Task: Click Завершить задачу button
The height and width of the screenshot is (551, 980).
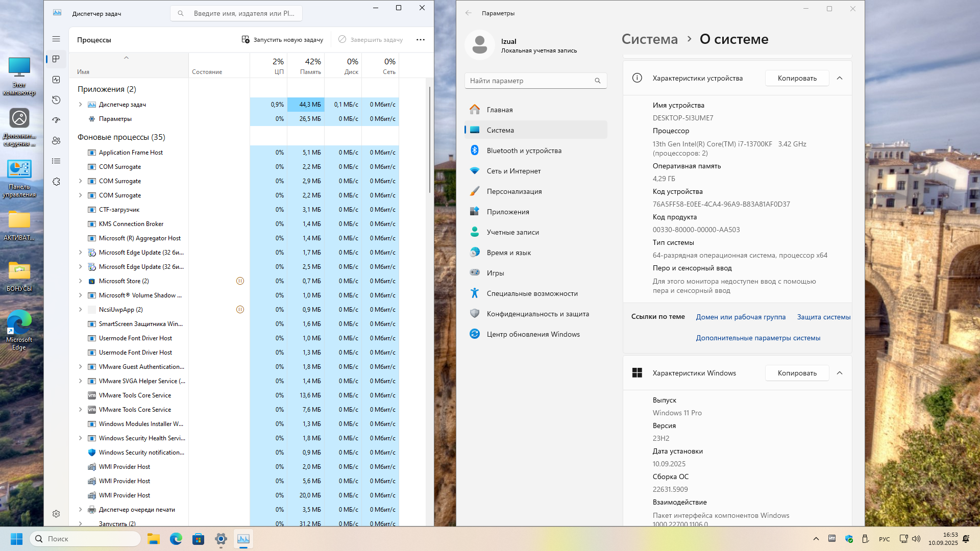Action: (x=371, y=40)
